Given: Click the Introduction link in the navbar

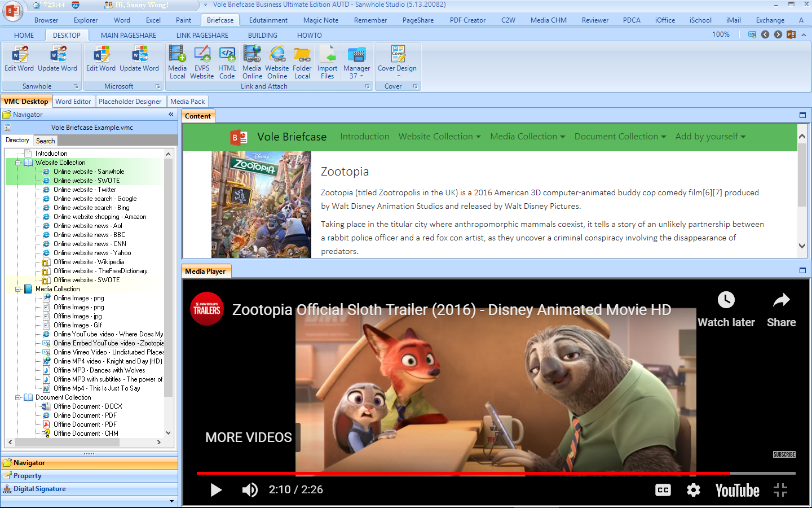Looking at the screenshot, I should pos(364,137).
